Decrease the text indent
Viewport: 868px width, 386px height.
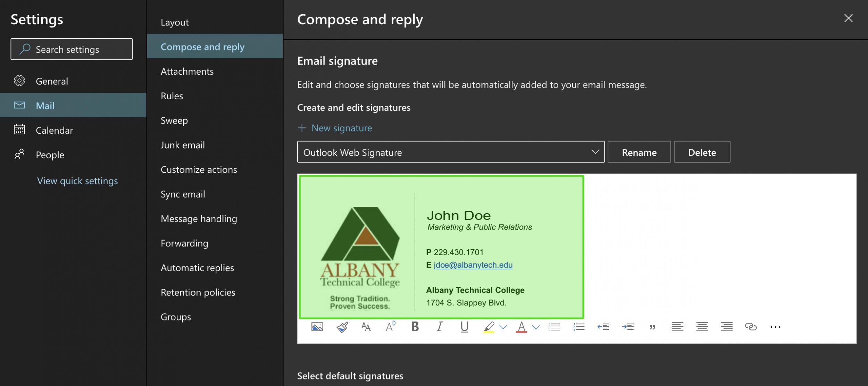(603, 327)
